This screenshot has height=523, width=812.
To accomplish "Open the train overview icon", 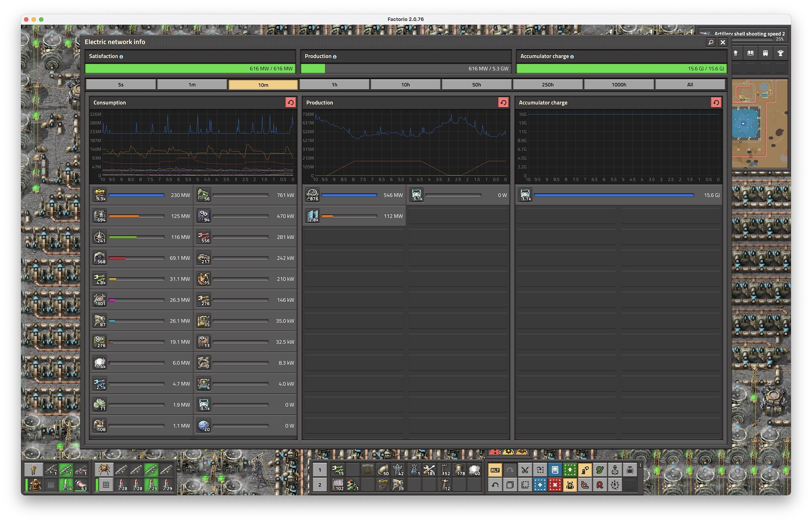I will (x=765, y=53).
